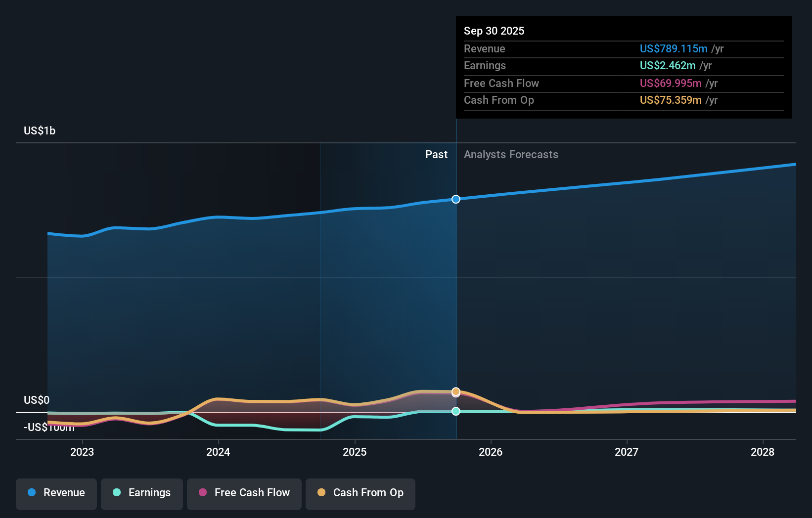This screenshot has width=812, height=518.
Task: Expand the Past period region
Action: 436,154
